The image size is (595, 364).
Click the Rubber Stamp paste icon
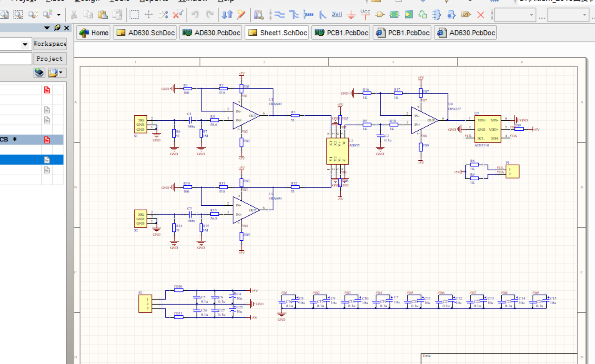(117, 15)
